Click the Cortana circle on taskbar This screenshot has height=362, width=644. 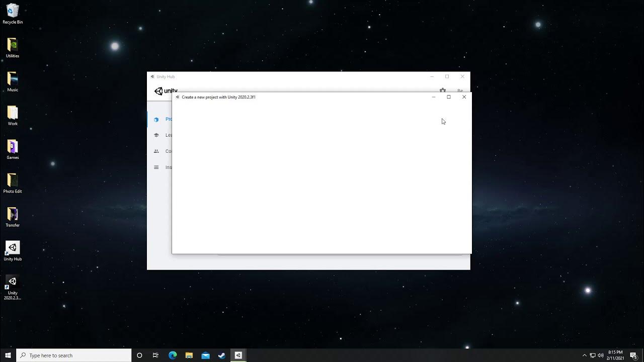(139, 355)
